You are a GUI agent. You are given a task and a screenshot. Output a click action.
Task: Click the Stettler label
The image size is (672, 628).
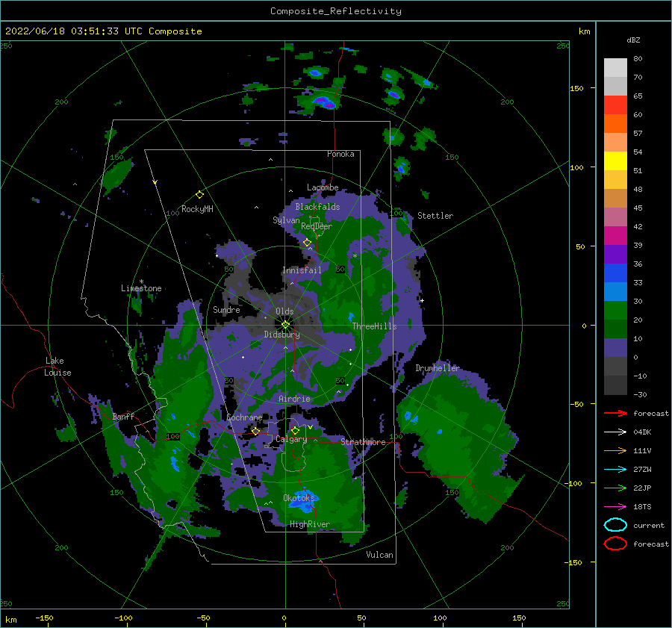pyautogui.click(x=435, y=216)
